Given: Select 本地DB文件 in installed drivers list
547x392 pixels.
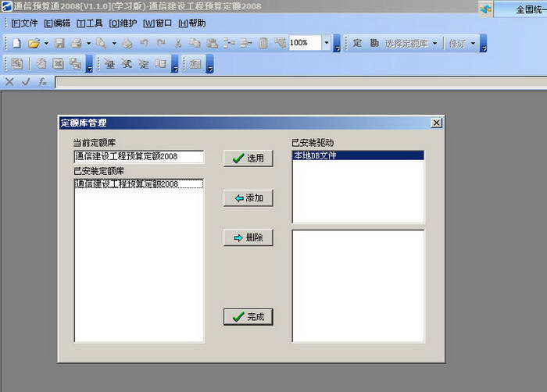Looking at the screenshot, I should 358,155.
